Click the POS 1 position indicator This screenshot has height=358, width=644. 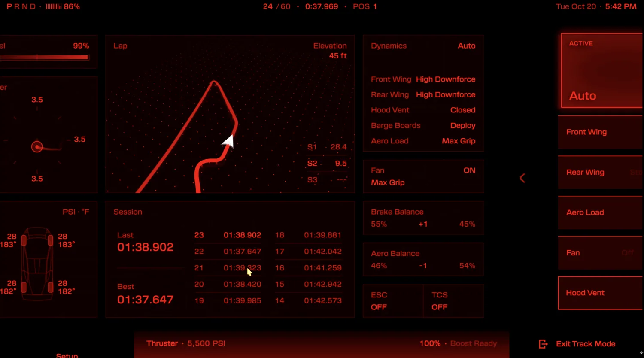(365, 6)
